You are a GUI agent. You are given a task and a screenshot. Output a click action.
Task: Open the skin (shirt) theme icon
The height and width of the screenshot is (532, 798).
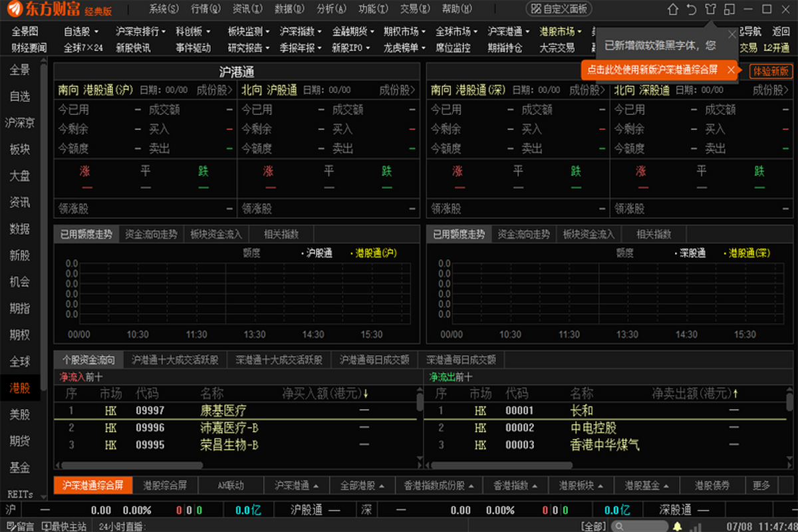pyautogui.click(x=710, y=9)
